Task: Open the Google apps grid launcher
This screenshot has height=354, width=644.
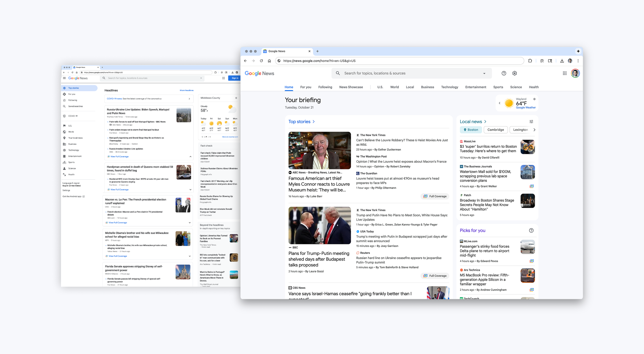Action: tap(565, 73)
